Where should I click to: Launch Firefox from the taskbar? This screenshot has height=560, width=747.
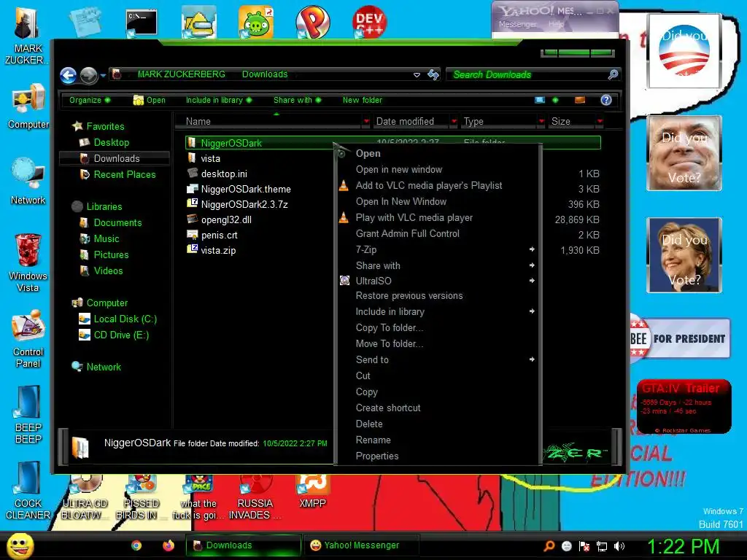point(169,545)
